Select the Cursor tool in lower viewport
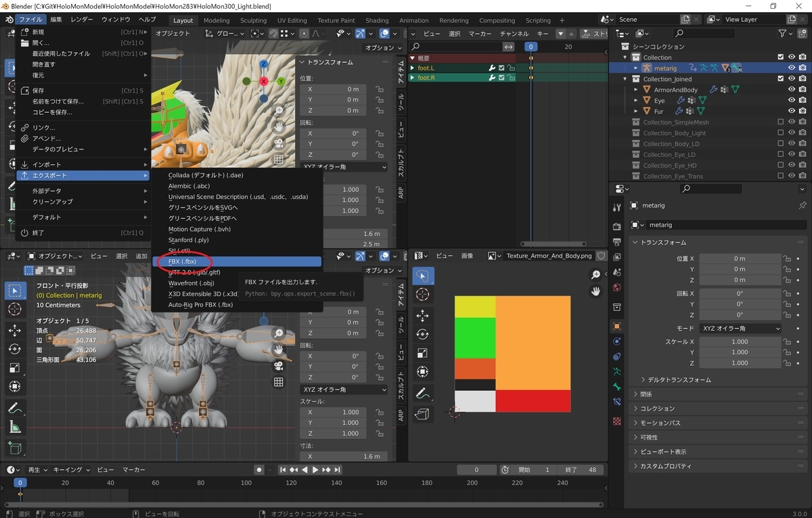812x518 pixels. (x=15, y=309)
